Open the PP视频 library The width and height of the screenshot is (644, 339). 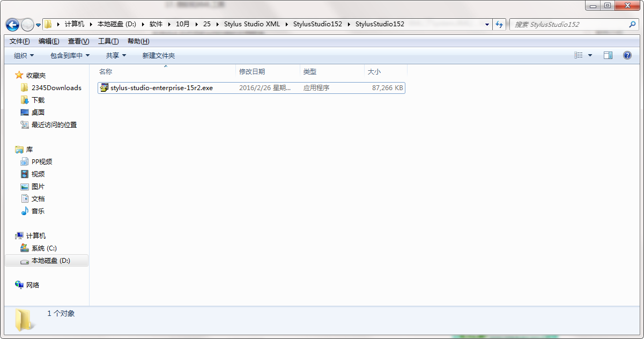(x=42, y=161)
